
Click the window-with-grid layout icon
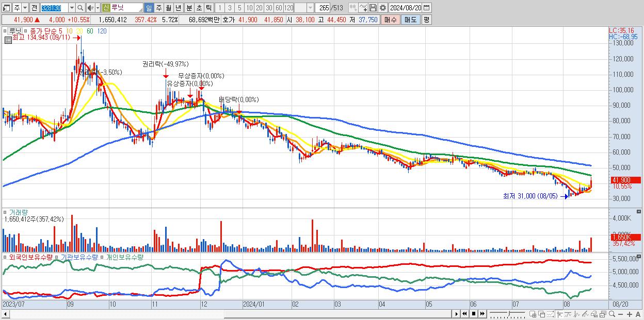point(533,314)
